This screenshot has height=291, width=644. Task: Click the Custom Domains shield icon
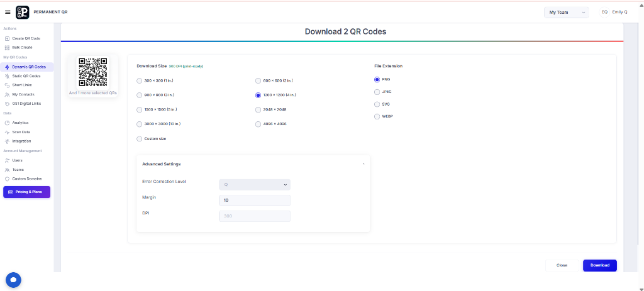(7, 179)
